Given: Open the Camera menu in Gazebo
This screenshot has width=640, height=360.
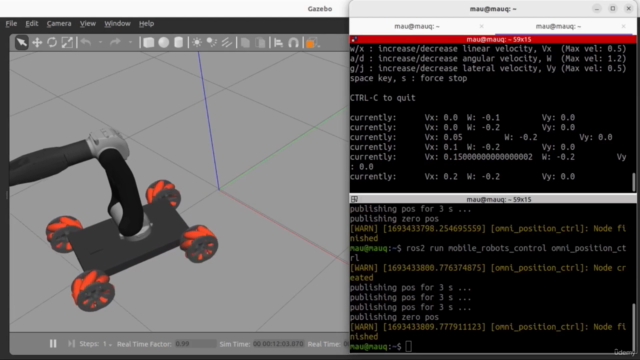Looking at the screenshot, I should [x=59, y=24].
